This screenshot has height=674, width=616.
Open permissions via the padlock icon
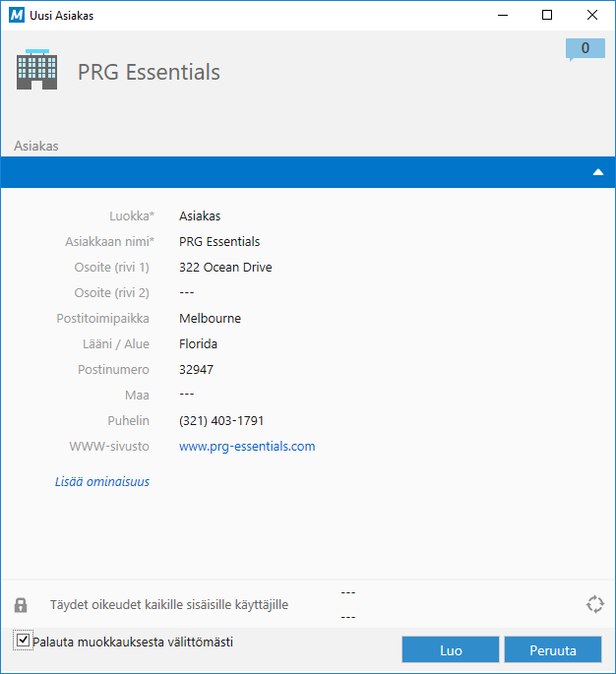[21, 605]
